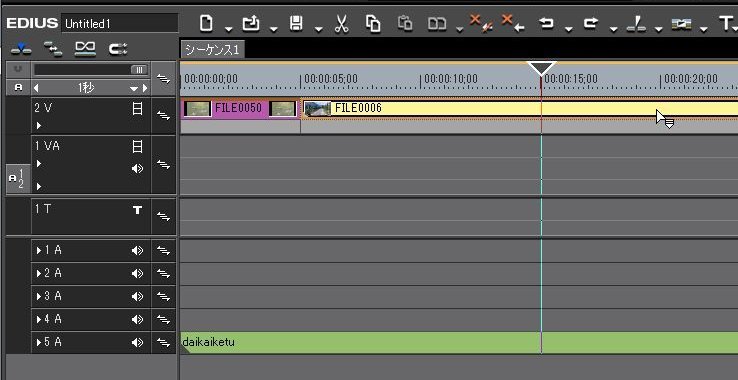This screenshot has height=380, width=738.
Task: Open the Open Project dropdown arrow
Action: coord(273,30)
